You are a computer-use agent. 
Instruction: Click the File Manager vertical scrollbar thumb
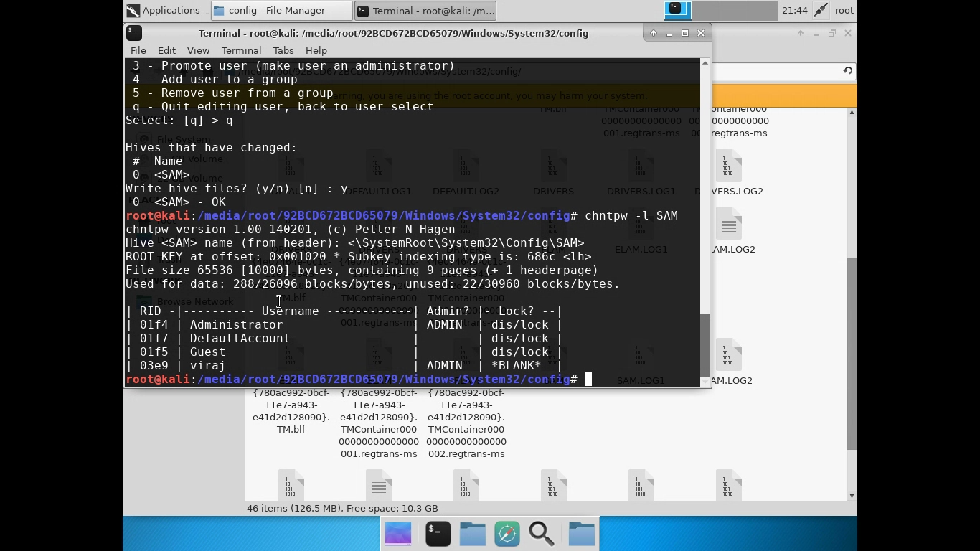pyautogui.click(x=852, y=354)
